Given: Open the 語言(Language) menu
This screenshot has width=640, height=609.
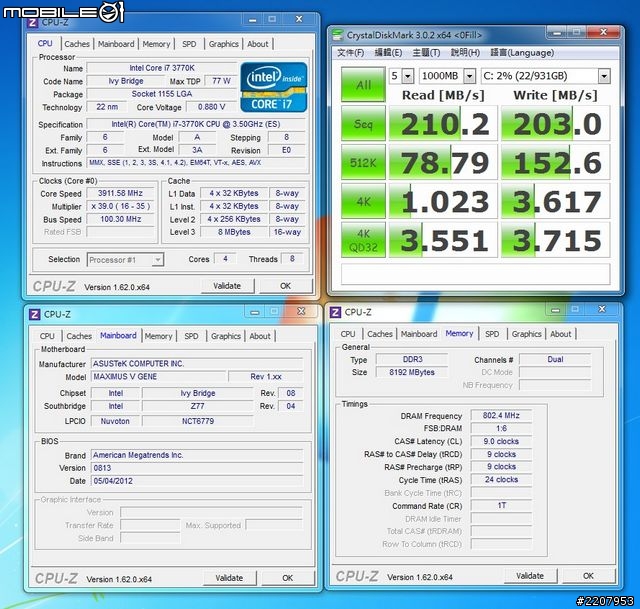Looking at the screenshot, I should point(522,53).
